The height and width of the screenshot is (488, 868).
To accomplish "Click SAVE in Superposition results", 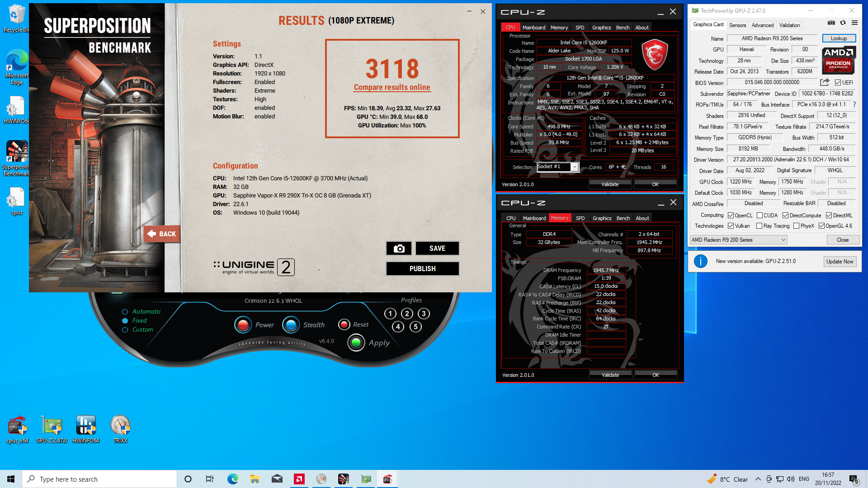I will (x=437, y=249).
